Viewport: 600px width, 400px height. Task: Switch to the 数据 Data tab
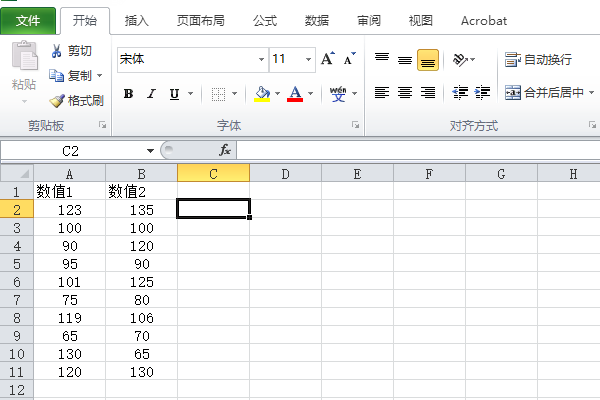pos(317,21)
